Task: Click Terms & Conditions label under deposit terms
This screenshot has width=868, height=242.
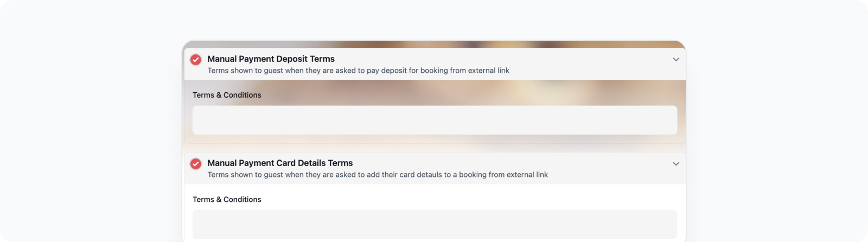Action: [x=227, y=95]
